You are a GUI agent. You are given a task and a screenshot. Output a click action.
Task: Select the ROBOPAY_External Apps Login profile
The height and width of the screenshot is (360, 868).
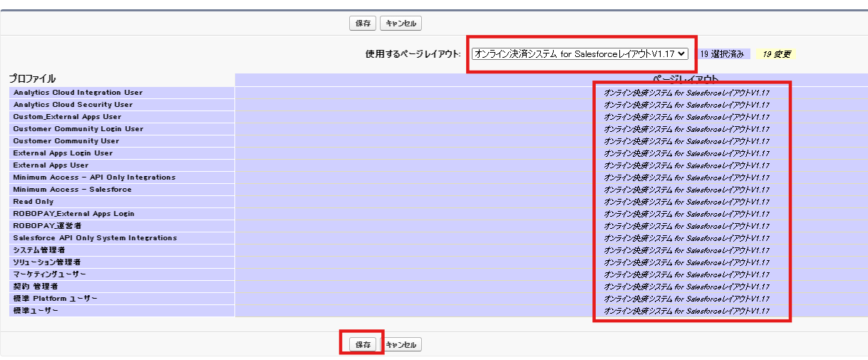[x=73, y=214]
